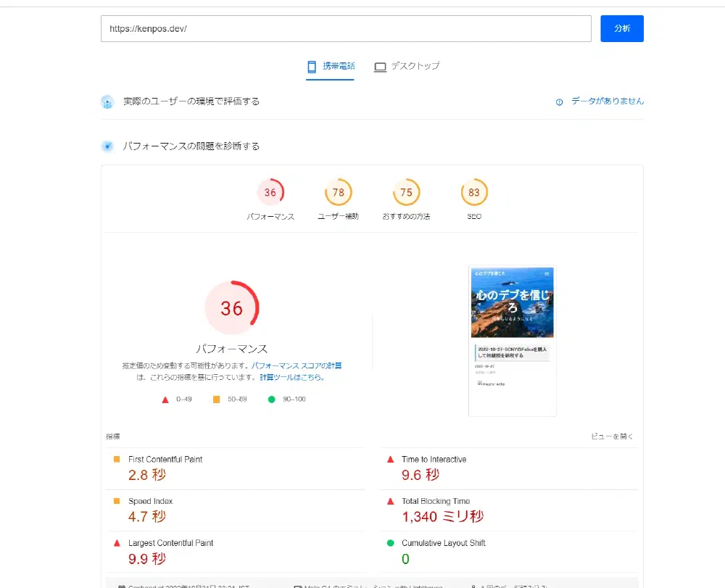Click the Largest Contentful Paint metric label
Image resolution: width=725 pixels, height=588 pixels.
171,543
